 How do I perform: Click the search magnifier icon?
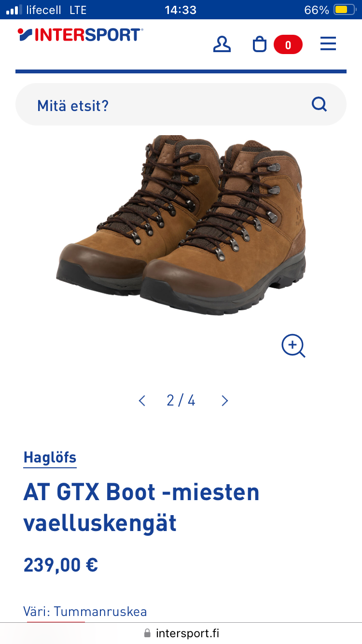point(319,104)
